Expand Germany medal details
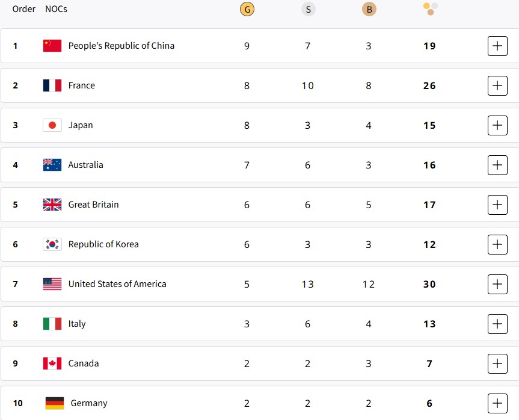Screen dimensions: 519x420 coord(497,403)
